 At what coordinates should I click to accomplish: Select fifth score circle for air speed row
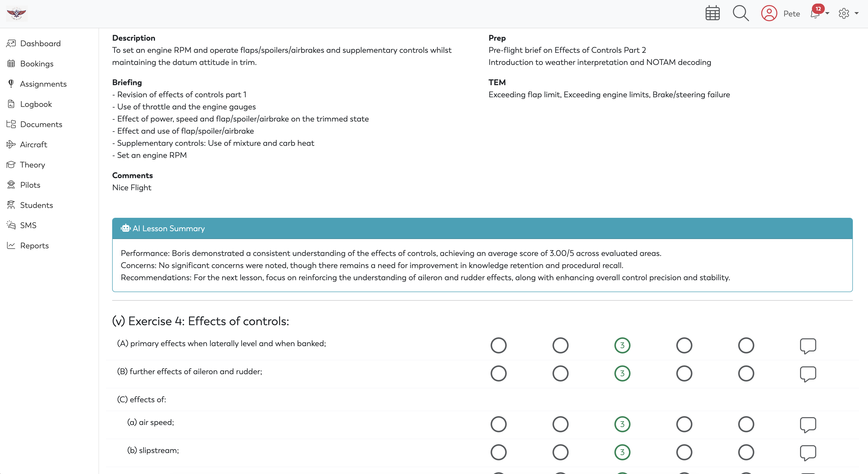pos(746,424)
